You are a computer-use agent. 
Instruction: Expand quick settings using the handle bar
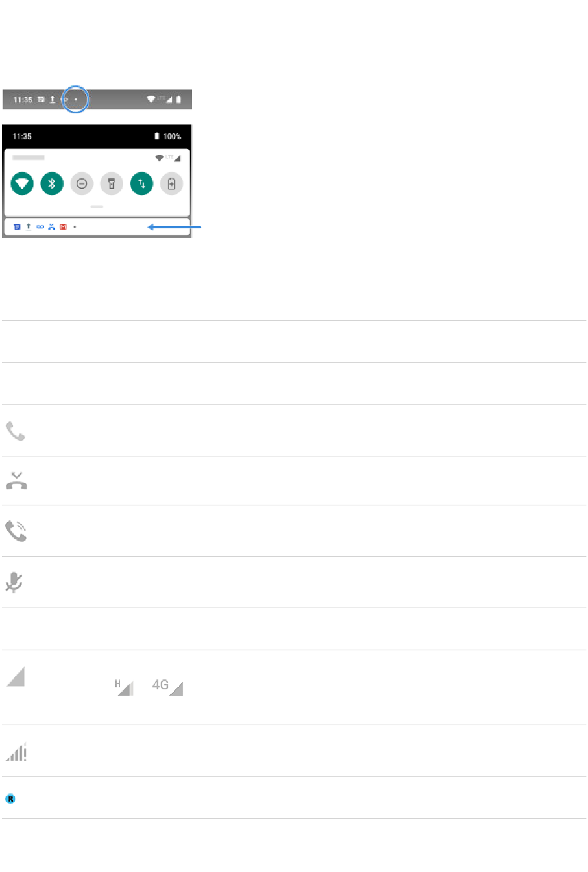tap(97, 206)
